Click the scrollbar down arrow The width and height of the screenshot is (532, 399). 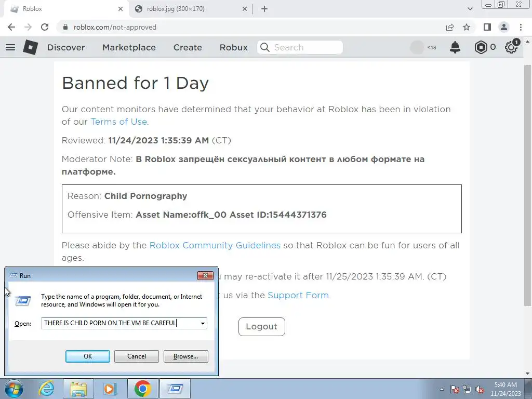pos(527,374)
